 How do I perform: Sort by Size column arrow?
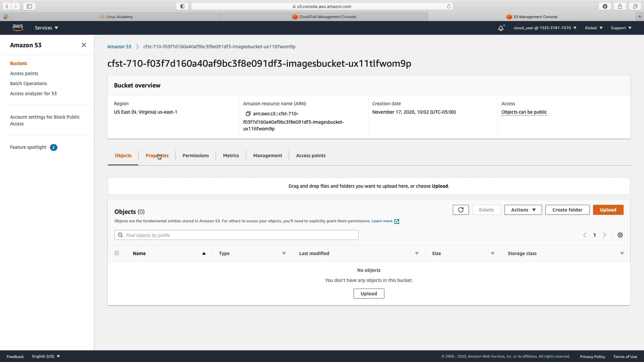tap(493, 253)
